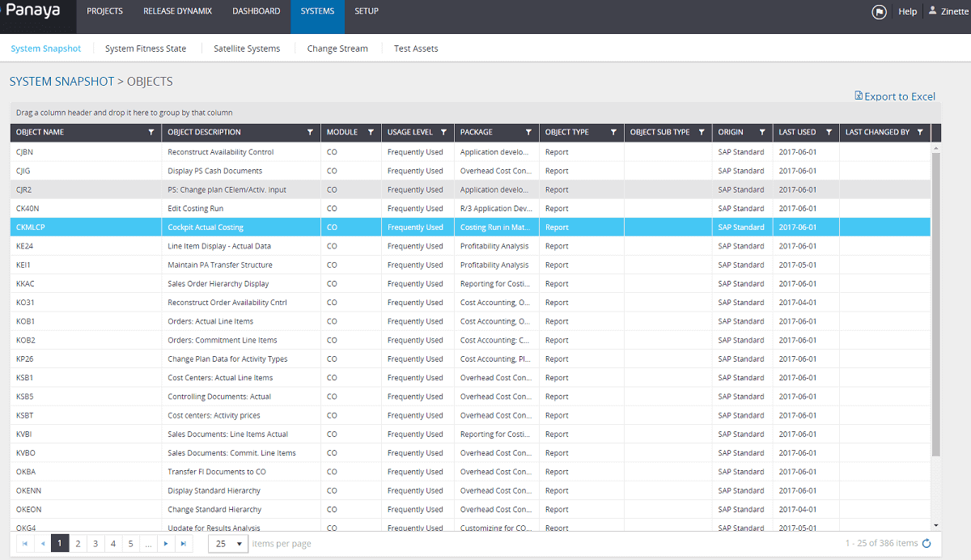Click the flag notification icon
This screenshot has height=560, width=971.
879,11
